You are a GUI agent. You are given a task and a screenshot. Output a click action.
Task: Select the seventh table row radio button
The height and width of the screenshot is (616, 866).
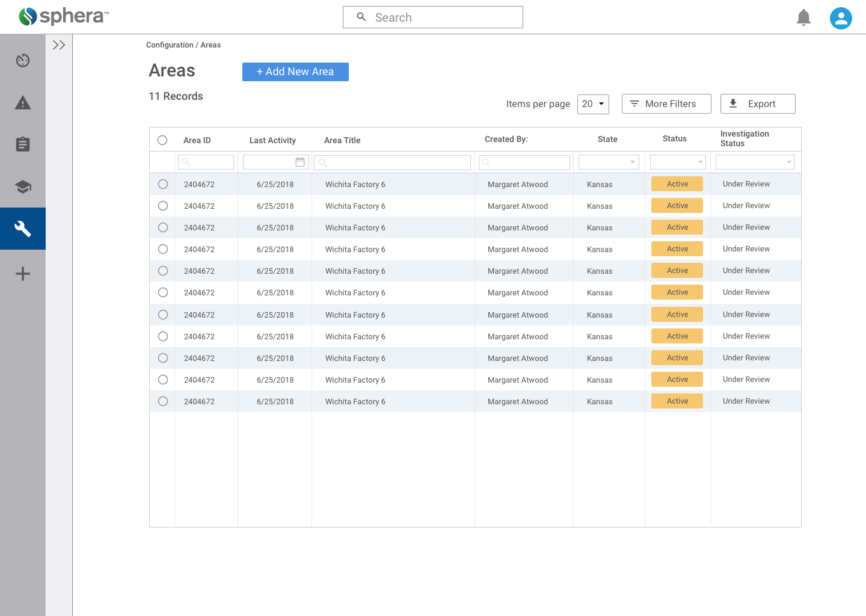(163, 315)
